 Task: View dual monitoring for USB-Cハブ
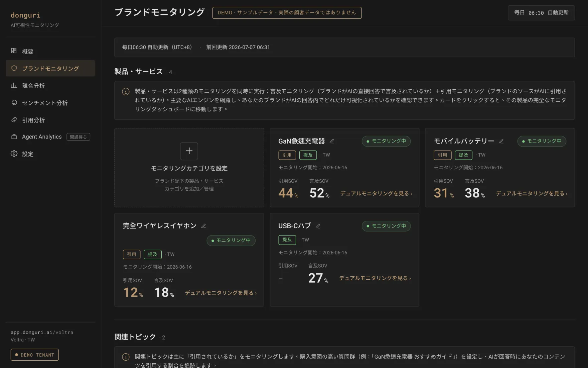(x=375, y=278)
